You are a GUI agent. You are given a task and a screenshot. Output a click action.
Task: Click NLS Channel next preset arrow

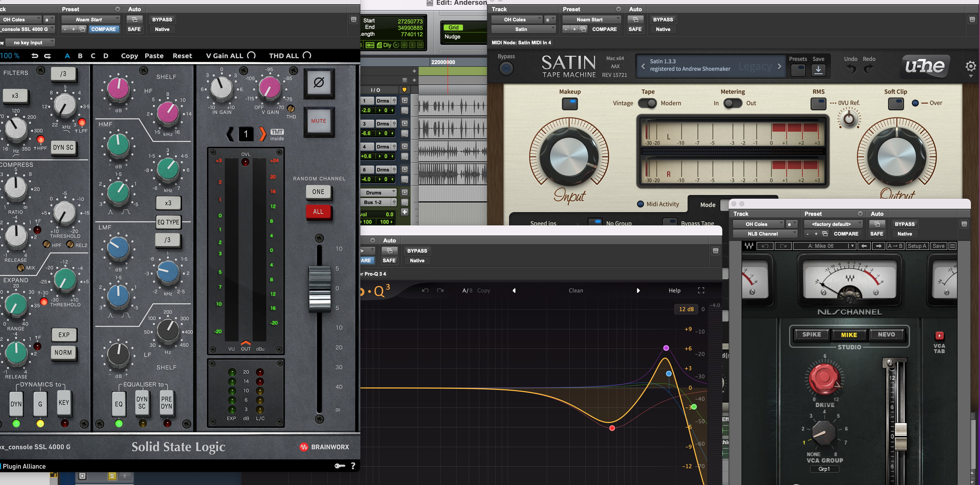click(878, 246)
